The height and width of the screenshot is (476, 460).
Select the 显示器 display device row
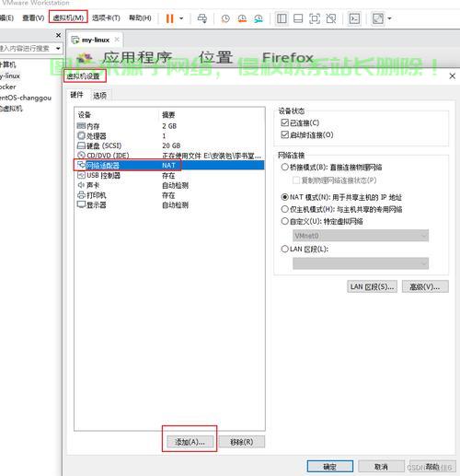[x=169, y=204]
